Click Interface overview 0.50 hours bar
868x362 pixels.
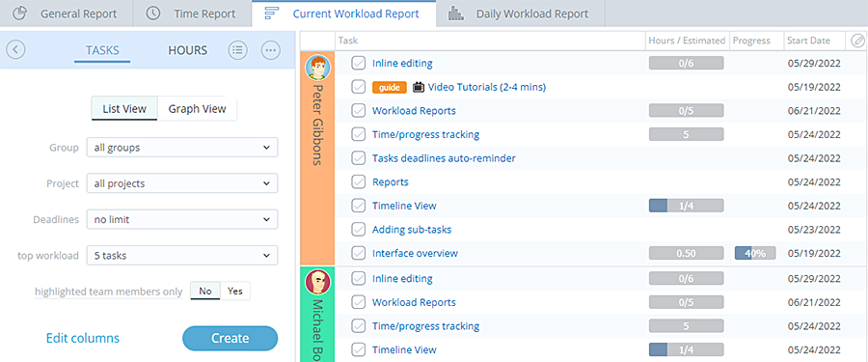pos(686,253)
